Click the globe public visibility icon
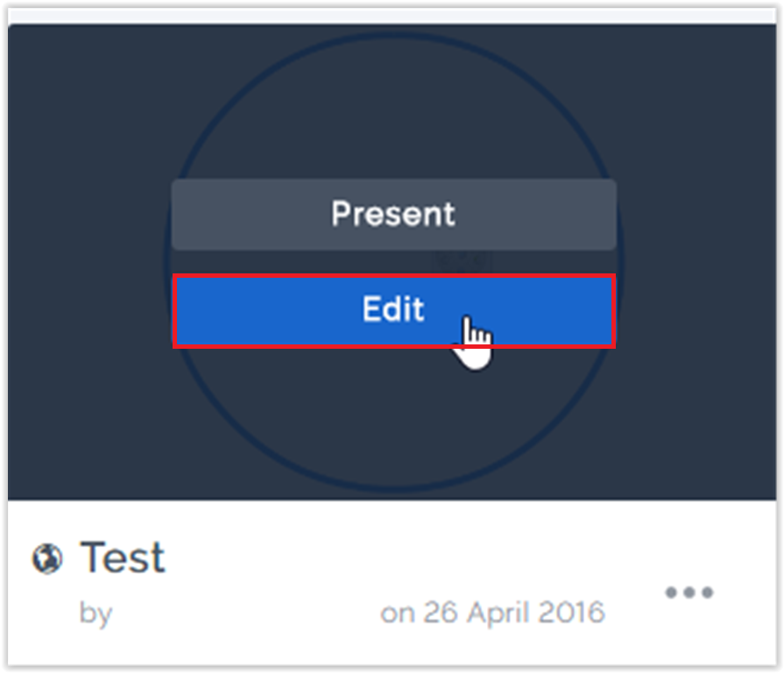 point(47,559)
